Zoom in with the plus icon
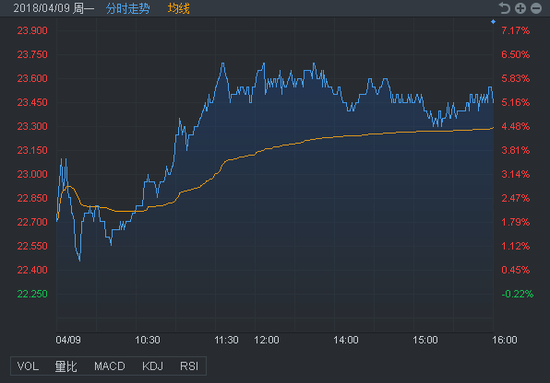This screenshot has height=383, width=550. point(520,8)
